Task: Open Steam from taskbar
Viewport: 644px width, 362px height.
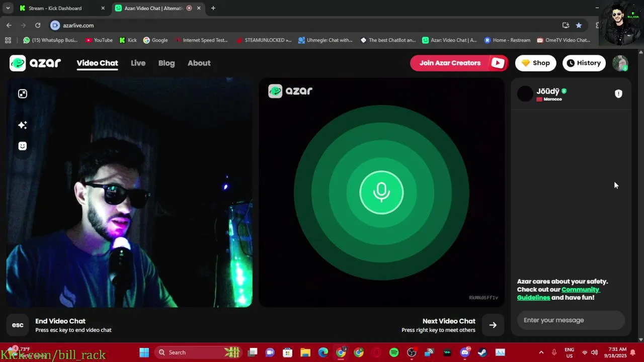Action: pos(482,352)
